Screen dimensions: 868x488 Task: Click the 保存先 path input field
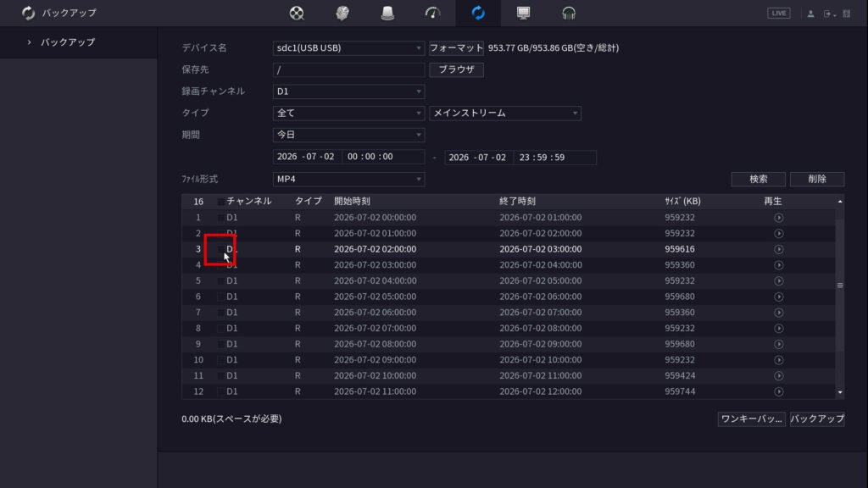348,69
